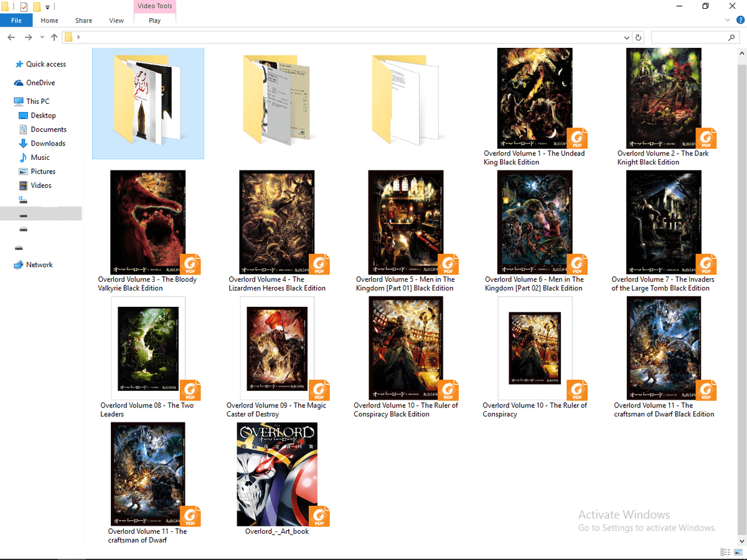The width and height of the screenshot is (747, 560).
Task: Click the search magnifier icon
Action: (731, 37)
